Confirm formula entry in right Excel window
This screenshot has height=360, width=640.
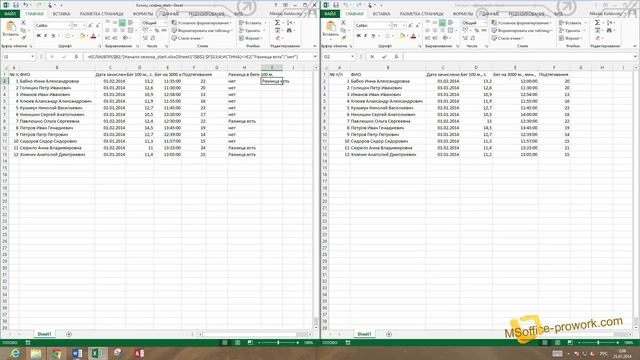tap(384, 57)
